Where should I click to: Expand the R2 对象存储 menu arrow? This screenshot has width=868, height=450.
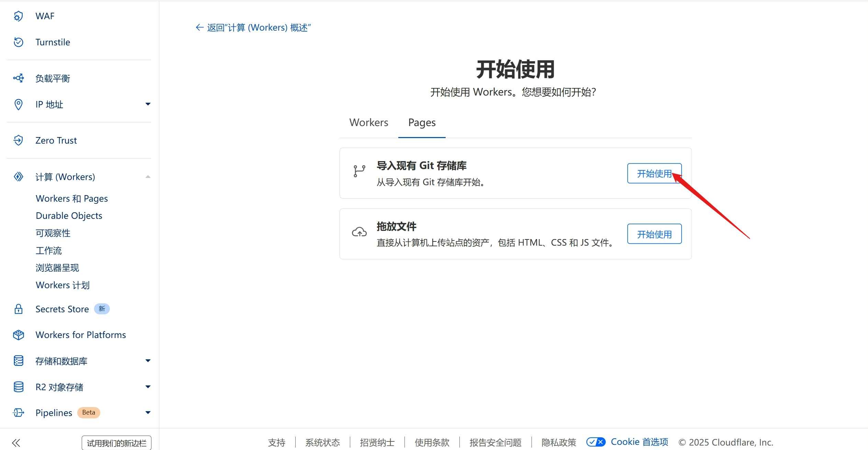tap(148, 387)
